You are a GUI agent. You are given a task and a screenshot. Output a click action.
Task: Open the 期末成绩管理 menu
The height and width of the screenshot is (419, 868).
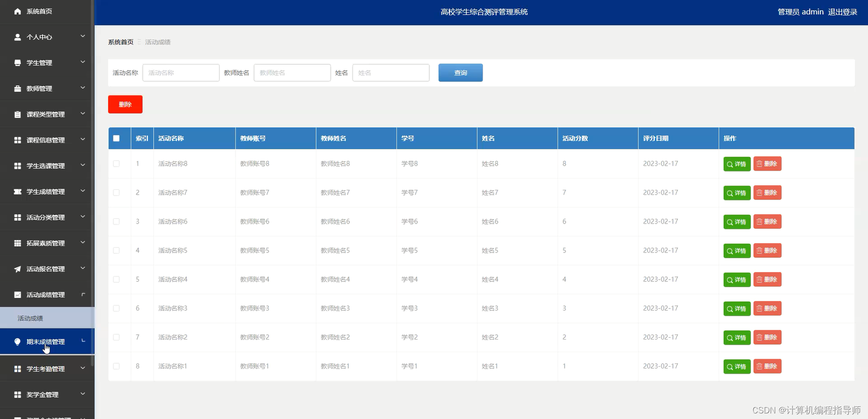(47, 342)
